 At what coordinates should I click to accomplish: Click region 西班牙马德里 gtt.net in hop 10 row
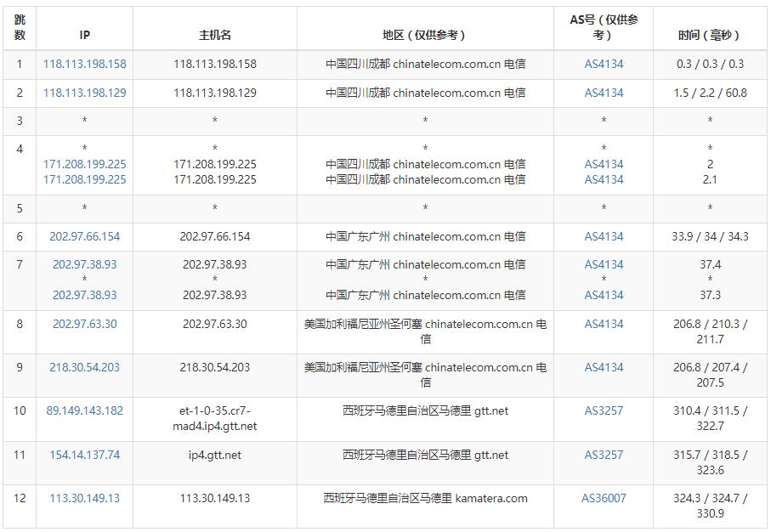click(x=425, y=410)
